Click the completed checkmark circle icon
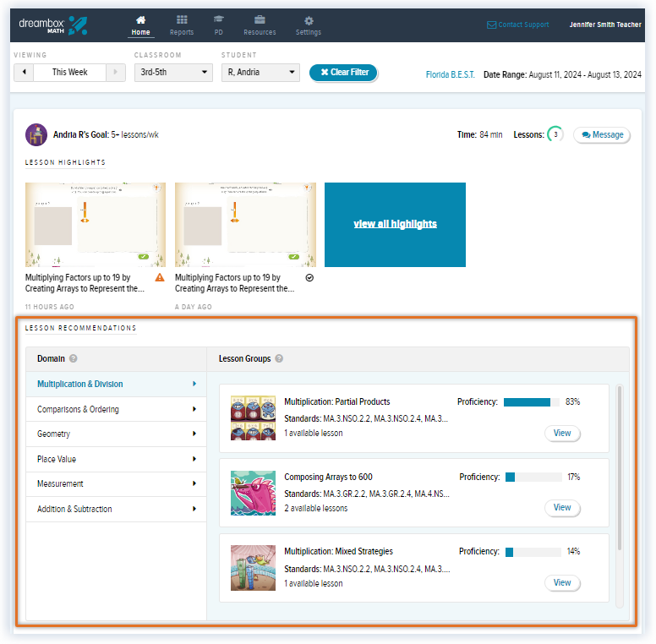The height and width of the screenshot is (644, 656). point(309,278)
